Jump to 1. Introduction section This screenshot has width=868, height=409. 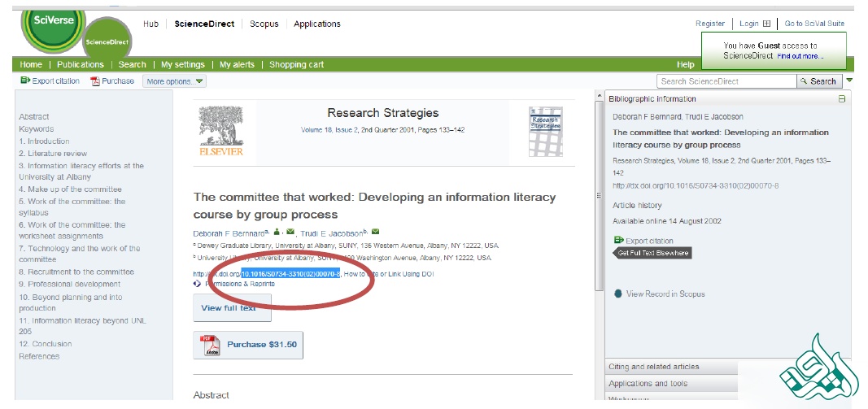point(44,141)
